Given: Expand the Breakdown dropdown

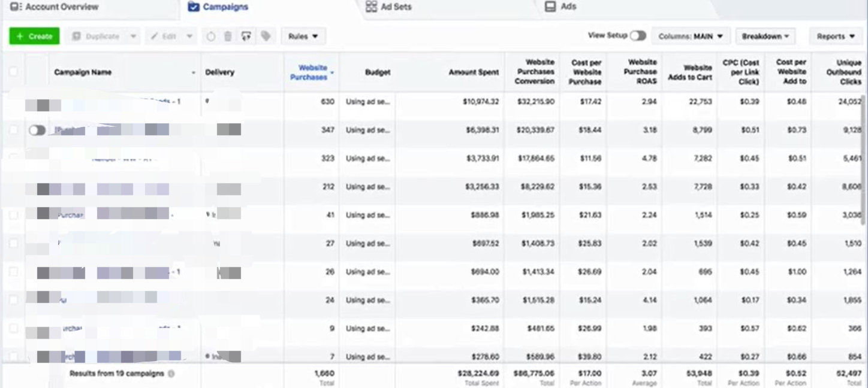Looking at the screenshot, I should pyautogui.click(x=765, y=37).
